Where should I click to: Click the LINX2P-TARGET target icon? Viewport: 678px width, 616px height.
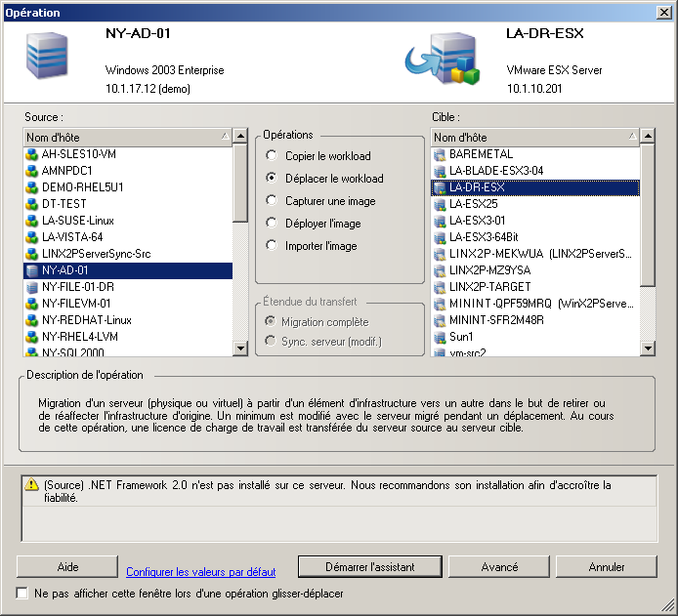440,287
